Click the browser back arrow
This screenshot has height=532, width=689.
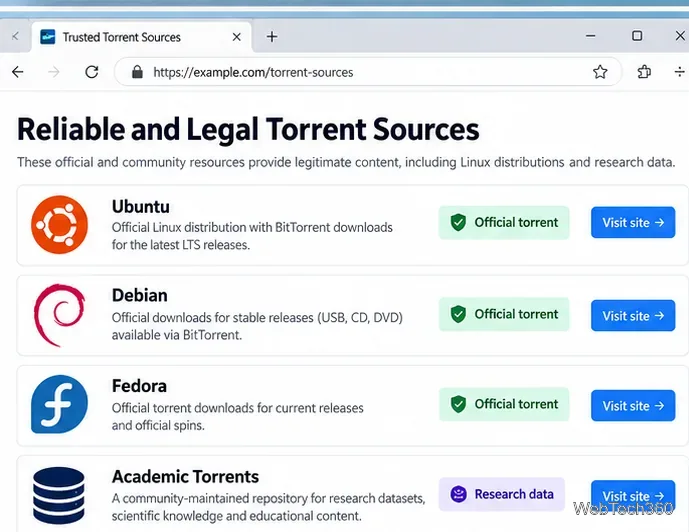click(x=18, y=72)
